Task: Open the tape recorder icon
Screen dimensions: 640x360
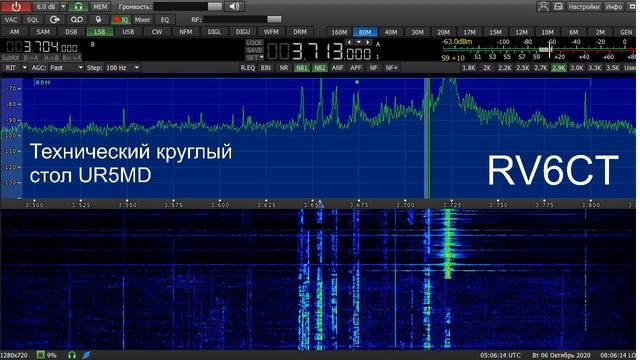Action: coord(77,20)
